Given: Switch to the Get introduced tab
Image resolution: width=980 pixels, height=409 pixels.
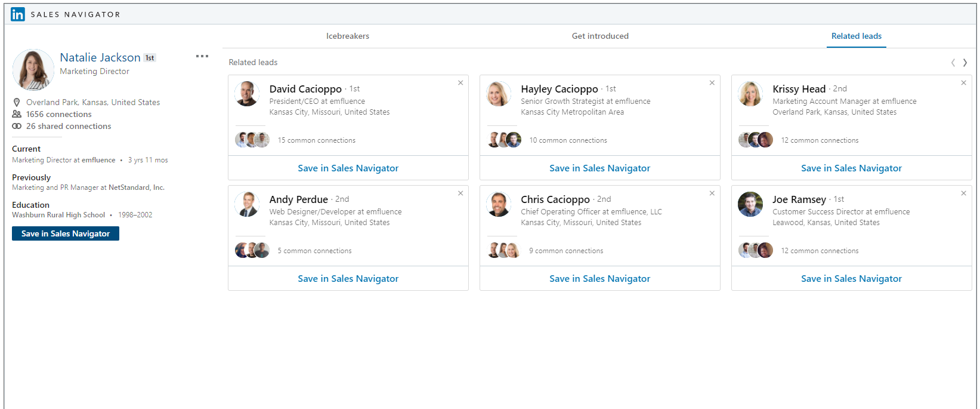Looking at the screenshot, I should tap(600, 36).
